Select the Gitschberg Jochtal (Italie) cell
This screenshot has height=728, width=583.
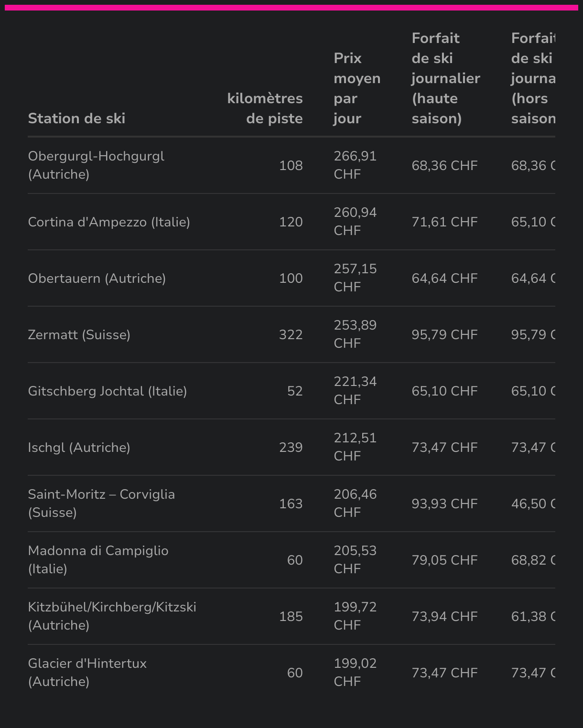tap(108, 391)
